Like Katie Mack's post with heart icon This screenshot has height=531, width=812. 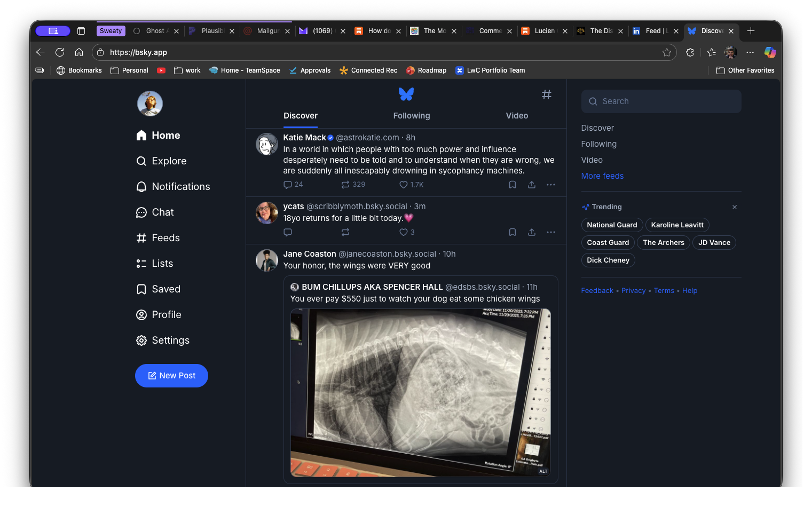click(x=404, y=185)
